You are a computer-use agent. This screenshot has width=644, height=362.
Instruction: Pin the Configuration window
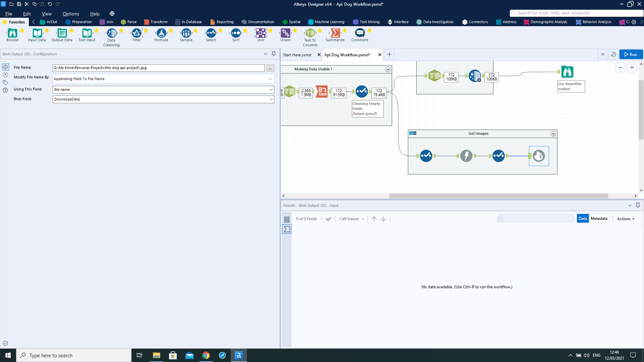(274, 54)
